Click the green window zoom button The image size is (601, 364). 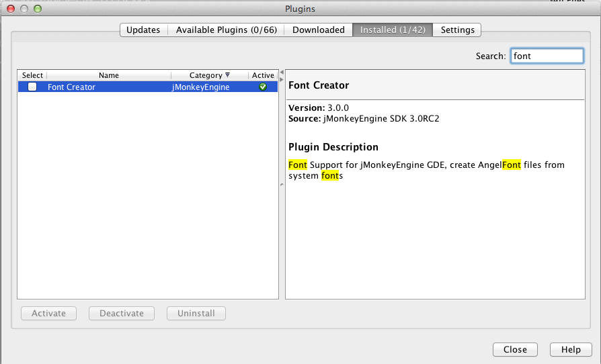point(38,9)
